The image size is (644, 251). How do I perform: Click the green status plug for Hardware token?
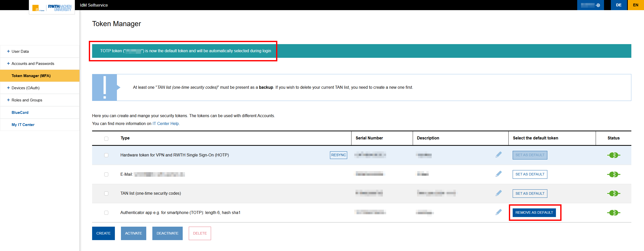(613, 155)
